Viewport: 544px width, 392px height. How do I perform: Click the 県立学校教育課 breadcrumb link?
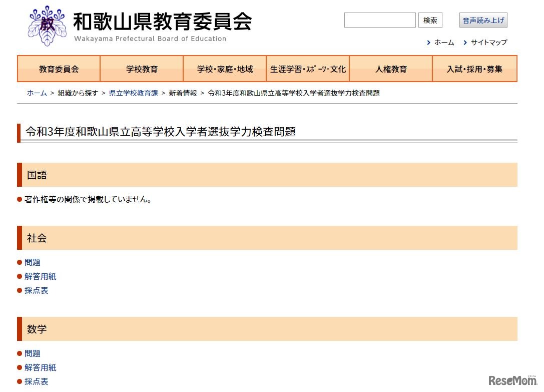pyautogui.click(x=133, y=93)
